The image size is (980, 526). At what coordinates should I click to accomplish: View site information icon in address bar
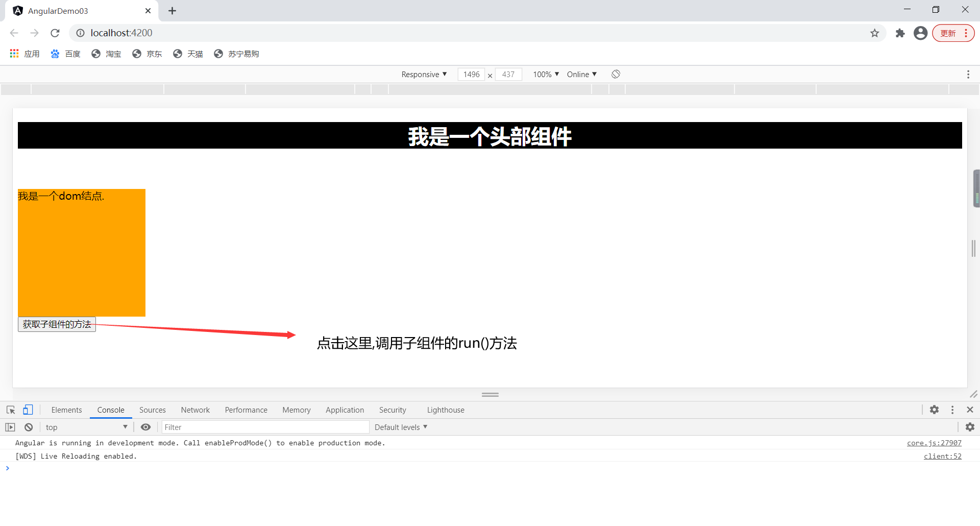[80, 33]
